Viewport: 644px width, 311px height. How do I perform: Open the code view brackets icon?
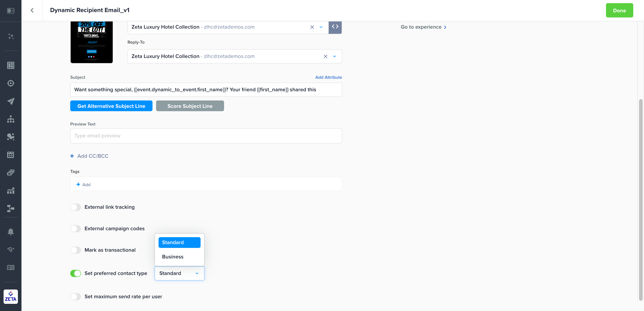pyautogui.click(x=335, y=27)
